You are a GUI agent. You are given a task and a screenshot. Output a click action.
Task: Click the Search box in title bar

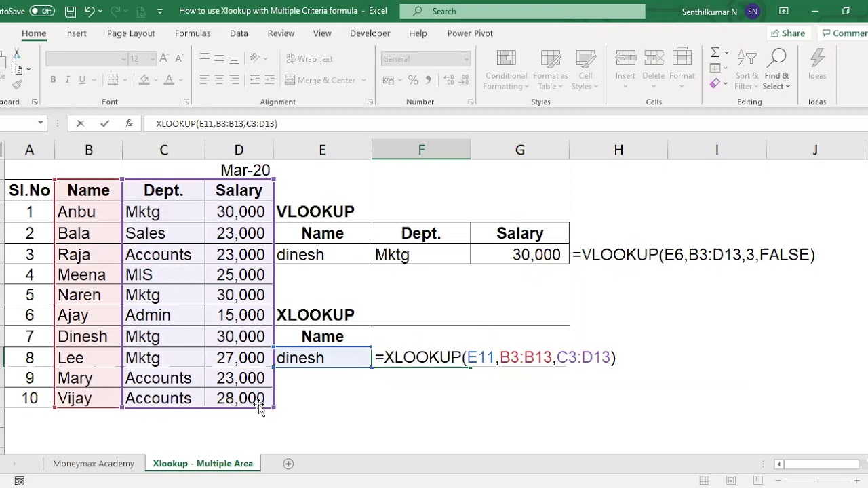[x=522, y=11]
